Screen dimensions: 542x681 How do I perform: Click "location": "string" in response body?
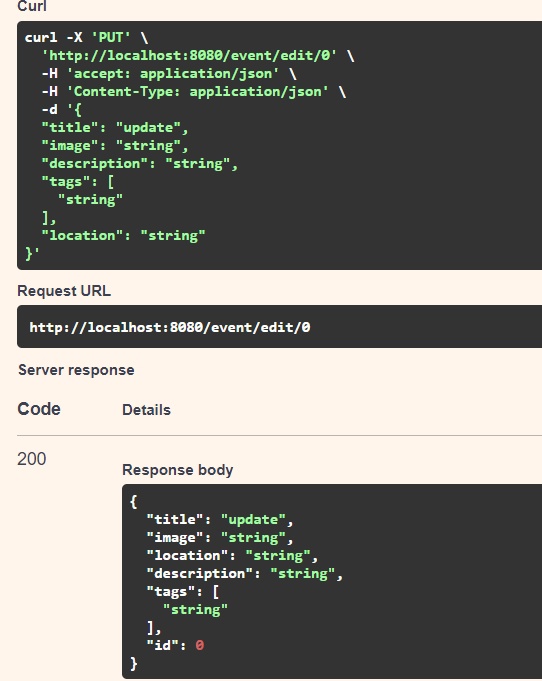[232, 556]
